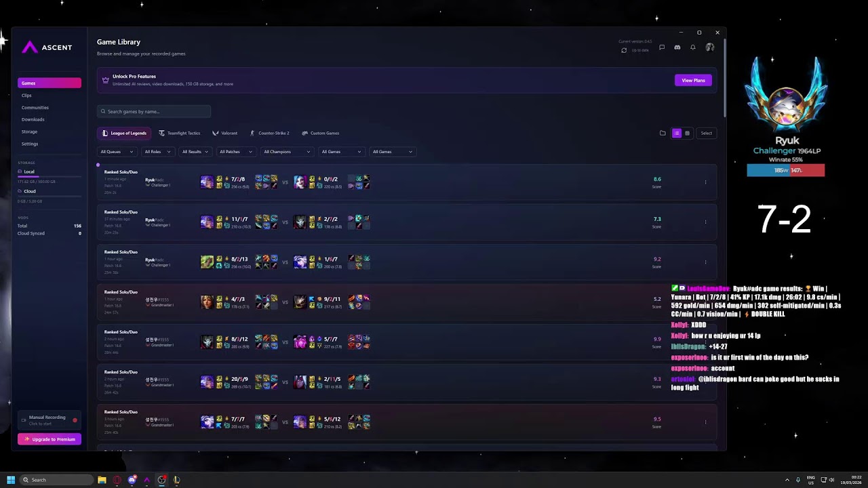Show hidden system tray icons
Viewport: 868px width, 488px height.
(x=787, y=480)
